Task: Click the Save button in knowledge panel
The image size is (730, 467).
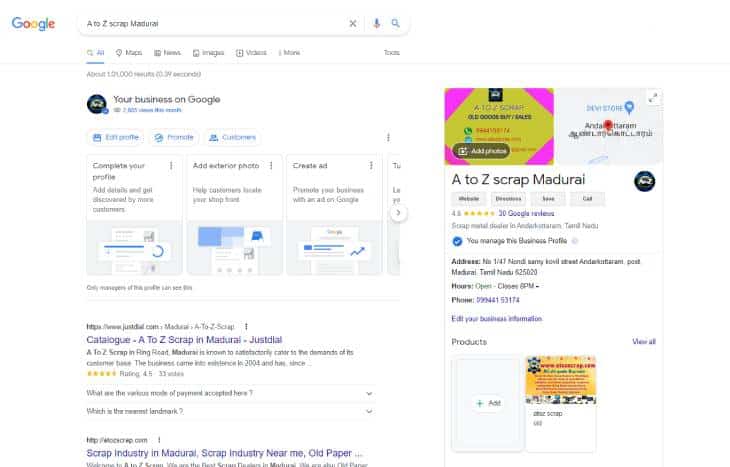Action: point(548,199)
